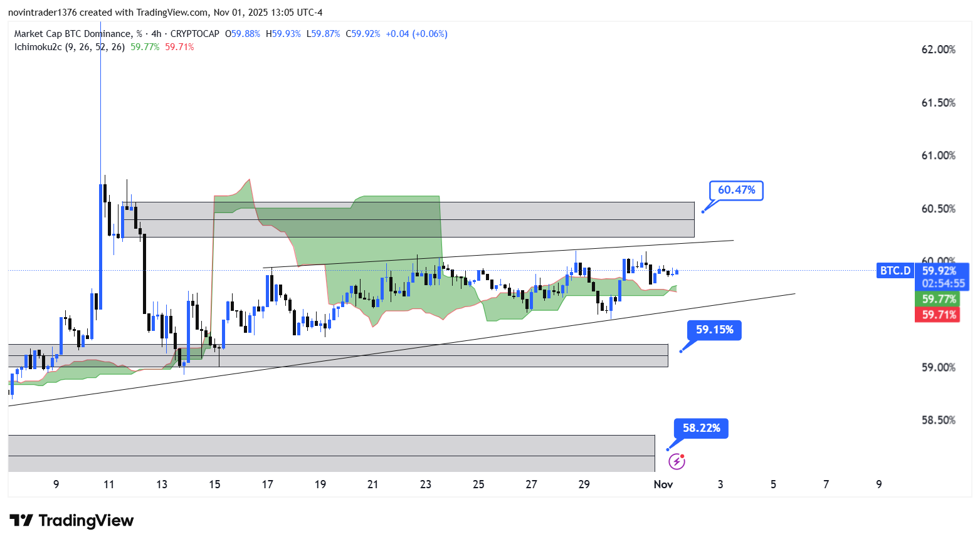Click the TradingView logo at bottom left
980x544 pixels.
click(71, 520)
